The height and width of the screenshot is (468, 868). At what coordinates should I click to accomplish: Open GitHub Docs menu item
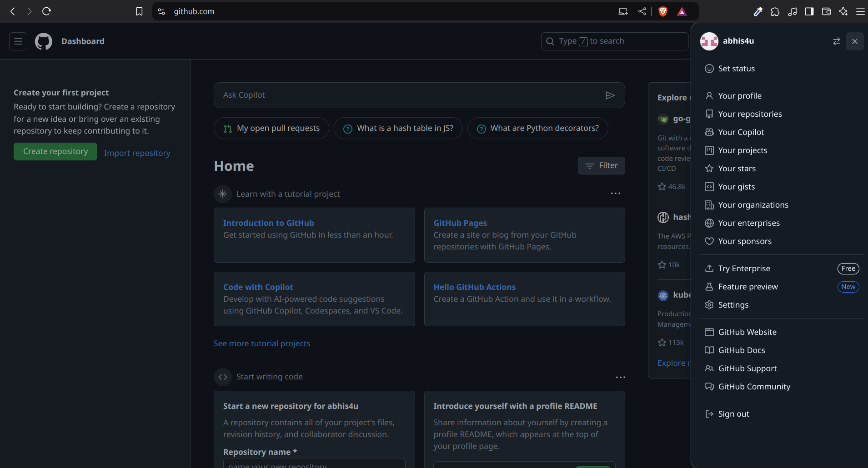coord(782,350)
